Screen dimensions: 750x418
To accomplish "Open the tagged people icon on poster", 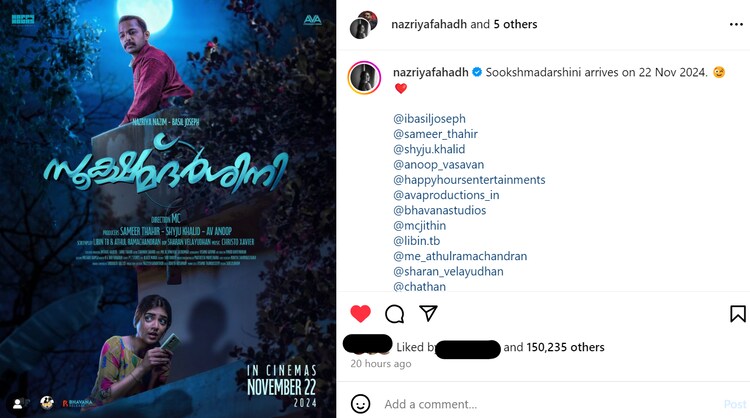I will tap(17, 404).
